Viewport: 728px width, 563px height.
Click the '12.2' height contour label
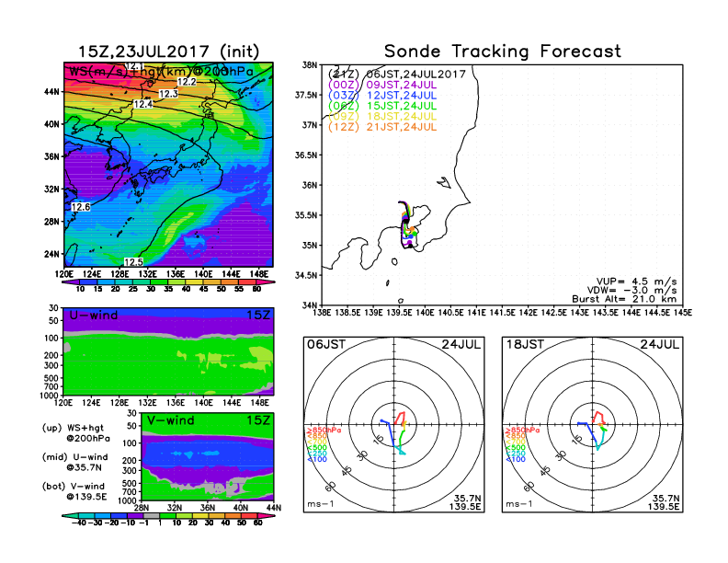pyautogui.click(x=187, y=82)
